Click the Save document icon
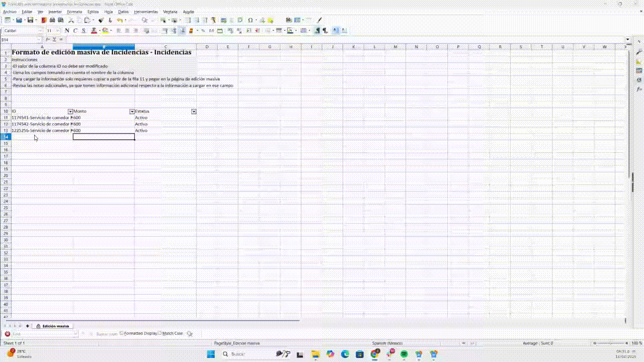This screenshot has height=362, width=644. [x=30, y=20]
